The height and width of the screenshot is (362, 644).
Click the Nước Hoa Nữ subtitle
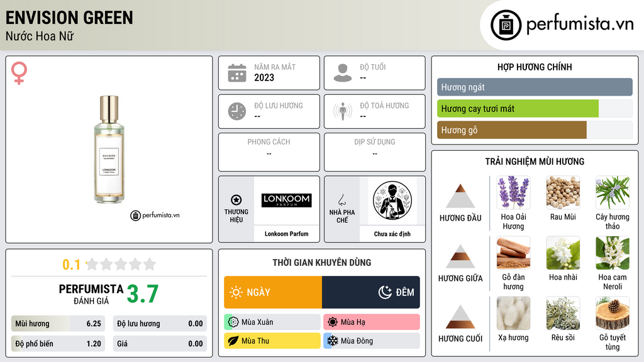pos(40,36)
